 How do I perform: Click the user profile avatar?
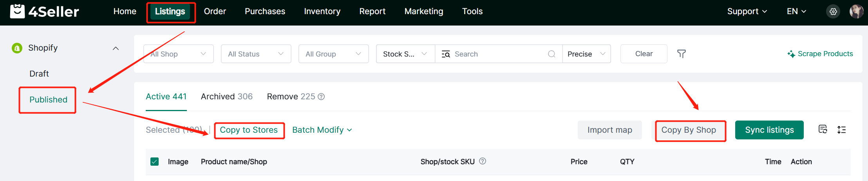[x=856, y=11]
